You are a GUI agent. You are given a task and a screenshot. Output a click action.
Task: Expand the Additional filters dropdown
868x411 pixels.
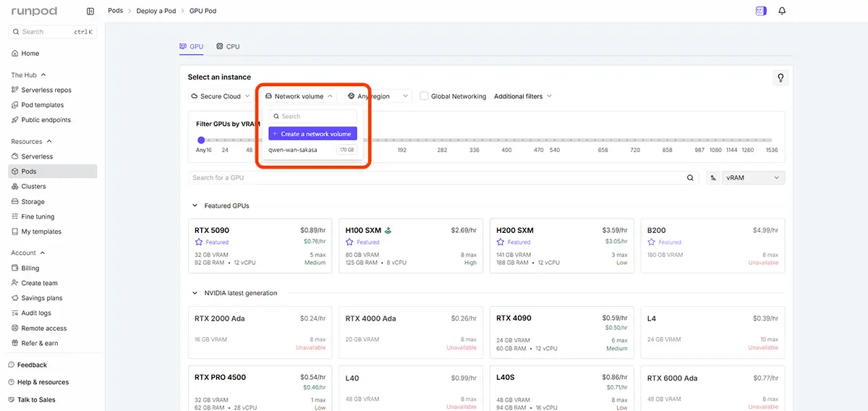click(x=522, y=96)
